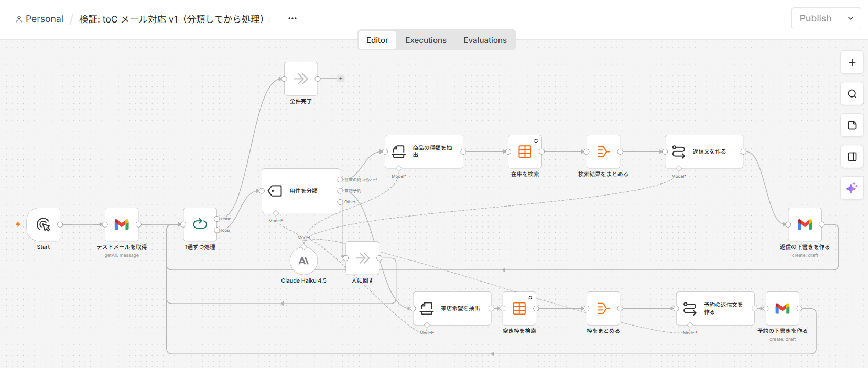Open the canvas search icon
The height and width of the screenshot is (368, 868).
point(852,94)
